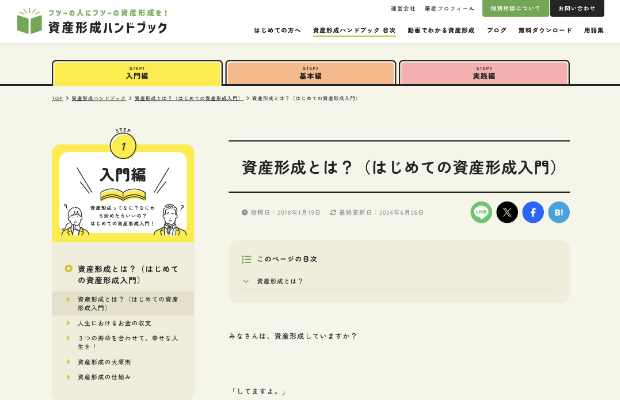620x400 pixels.
Task: Click the 預貯相談について green button
Action: (x=515, y=8)
